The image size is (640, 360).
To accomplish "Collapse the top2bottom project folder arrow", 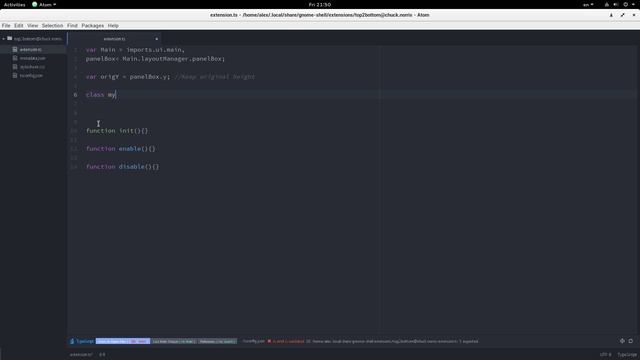I will [x=4, y=39].
